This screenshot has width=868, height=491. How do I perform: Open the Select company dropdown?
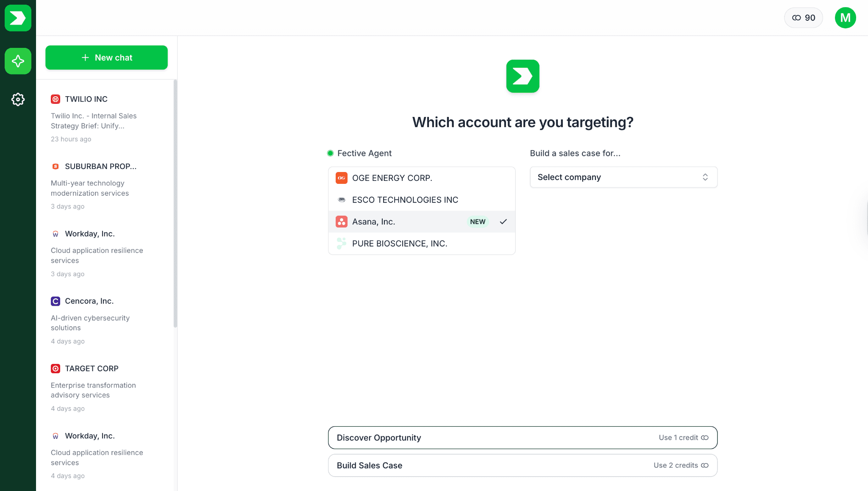tap(615, 177)
